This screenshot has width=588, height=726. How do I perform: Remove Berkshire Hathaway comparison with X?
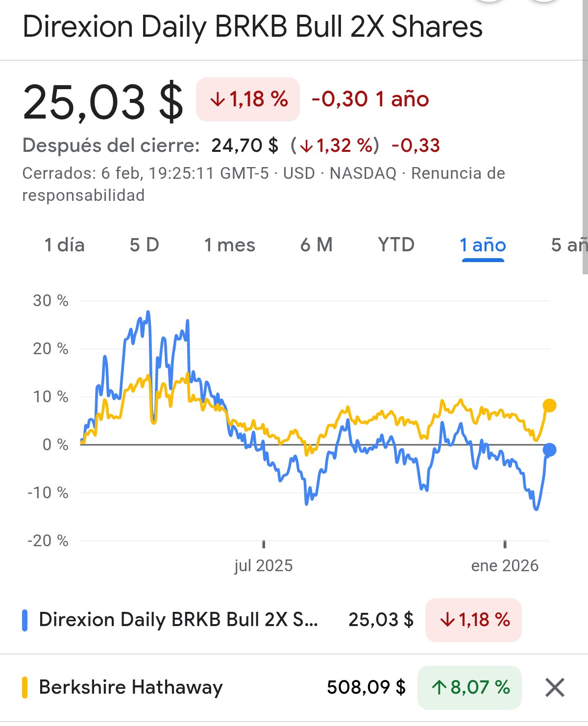click(555, 687)
